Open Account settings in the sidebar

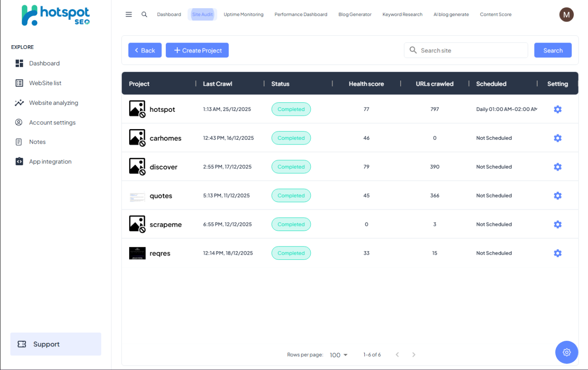pyautogui.click(x=52, y=123)
